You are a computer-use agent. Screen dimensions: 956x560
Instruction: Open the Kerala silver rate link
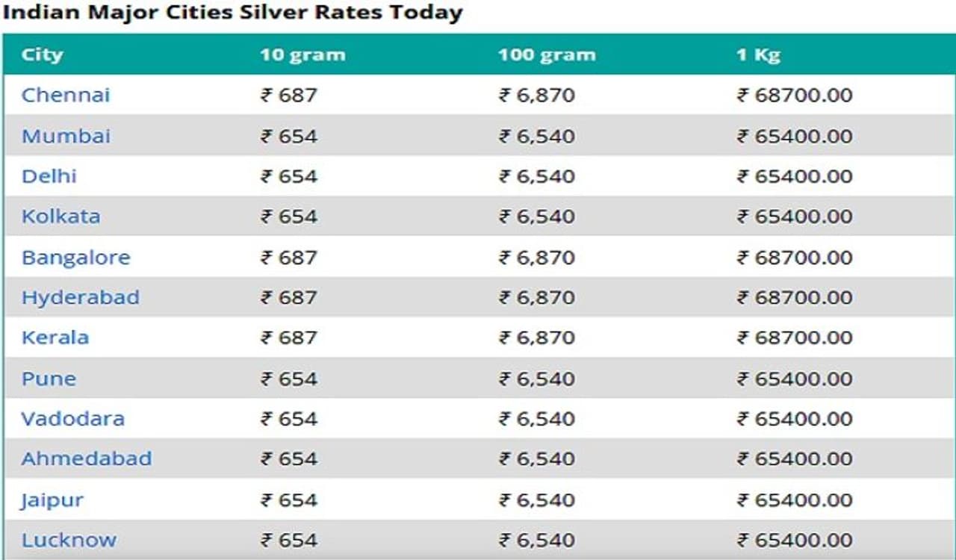point(55,337)
